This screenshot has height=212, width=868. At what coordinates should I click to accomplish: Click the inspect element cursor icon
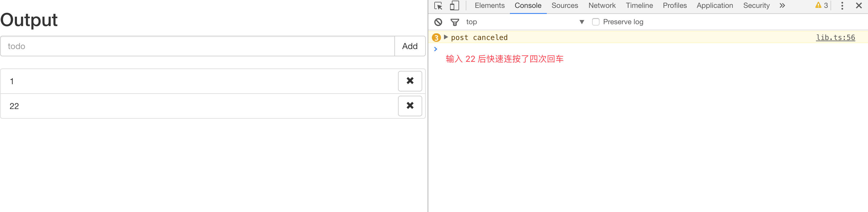pos(438,6)
